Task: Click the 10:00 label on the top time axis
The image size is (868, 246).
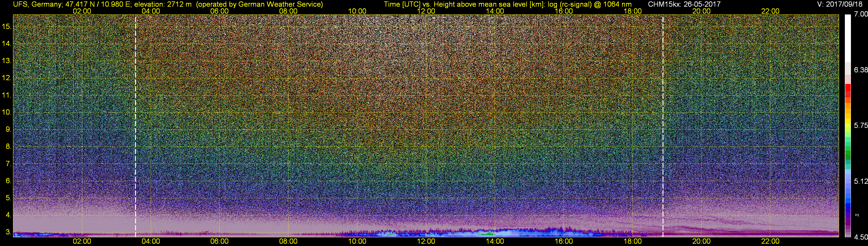Action: 357,11
